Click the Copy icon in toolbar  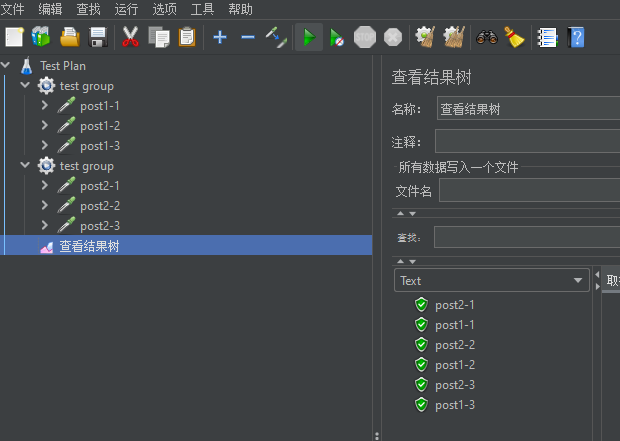coord(159,37)
